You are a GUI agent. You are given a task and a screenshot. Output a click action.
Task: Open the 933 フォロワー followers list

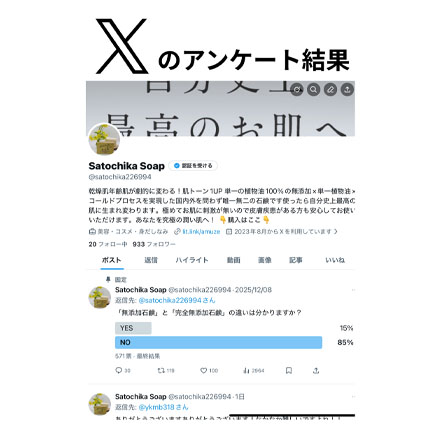(x=154, y=244)
